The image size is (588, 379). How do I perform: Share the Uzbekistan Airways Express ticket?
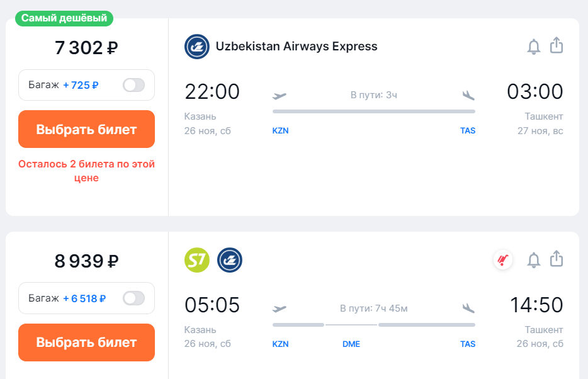pos(557,45)
